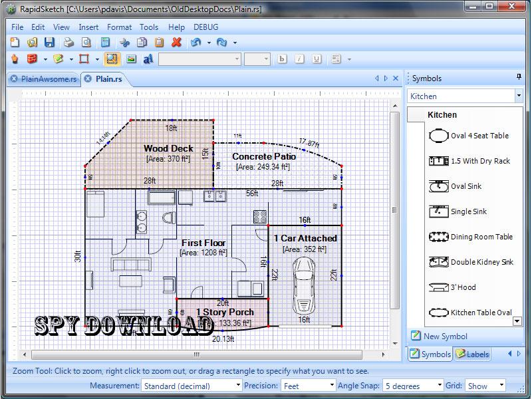532x399 pixels.
Task: Open the Measurement Standard (decimal) dropdown
Action: (x=192, y=386)
